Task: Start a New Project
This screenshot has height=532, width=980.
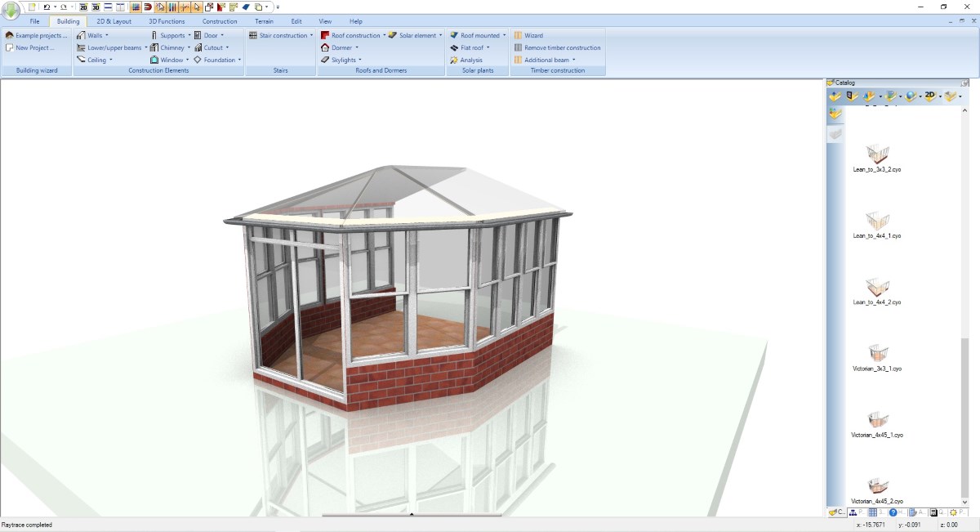Action: 30,47
